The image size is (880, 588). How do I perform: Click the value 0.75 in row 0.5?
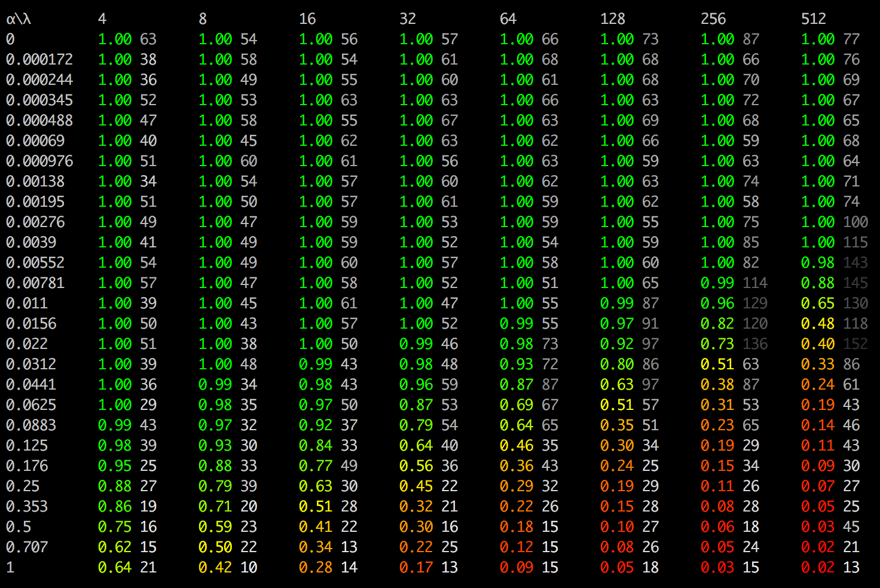[115, 527]
